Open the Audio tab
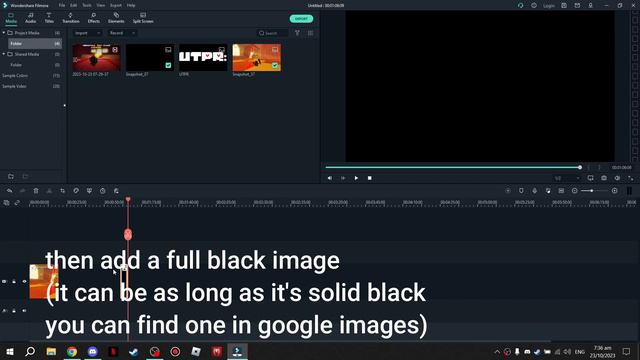 coord(31,18)
